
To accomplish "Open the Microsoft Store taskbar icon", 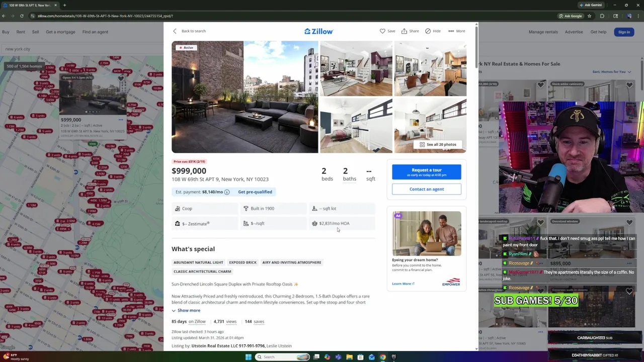I will (360, 357).
